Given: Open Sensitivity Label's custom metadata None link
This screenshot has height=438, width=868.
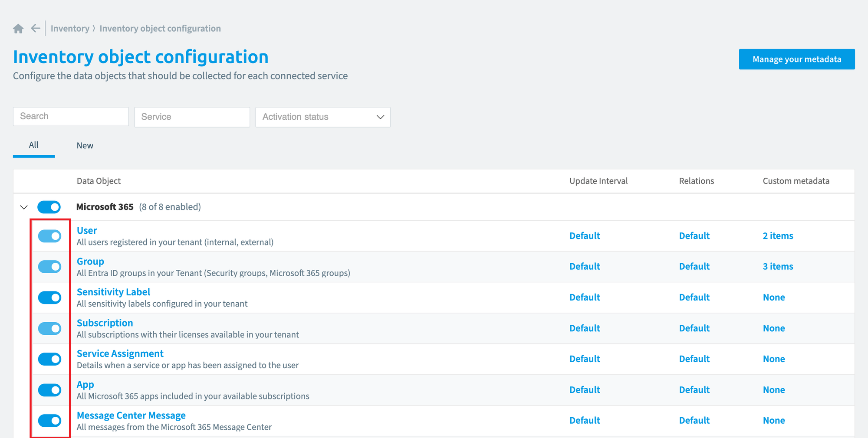Looking at the screenshot, I should click(x=774, y=297).
